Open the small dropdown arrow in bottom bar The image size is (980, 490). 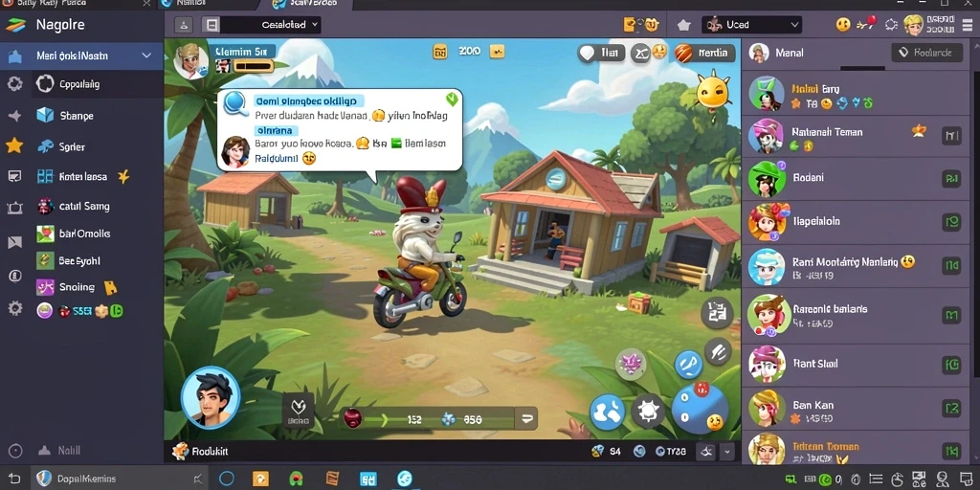point(727,451)
